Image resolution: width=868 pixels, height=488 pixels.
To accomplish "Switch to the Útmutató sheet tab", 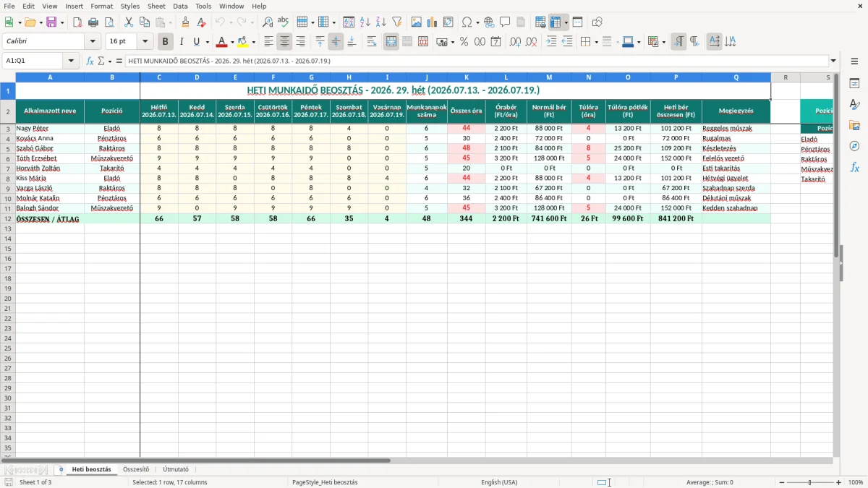I will coord(176,469).
